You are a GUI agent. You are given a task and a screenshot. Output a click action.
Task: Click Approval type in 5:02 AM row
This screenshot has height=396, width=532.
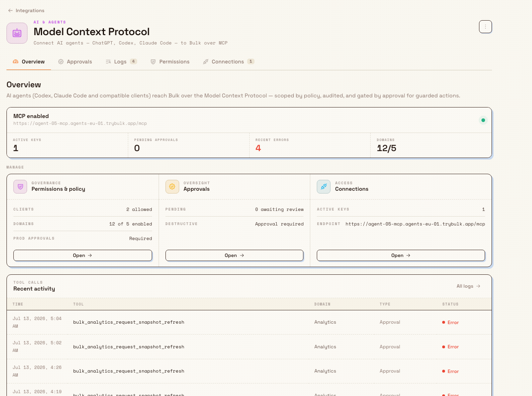pyautogui.click(x=390, y=347)
